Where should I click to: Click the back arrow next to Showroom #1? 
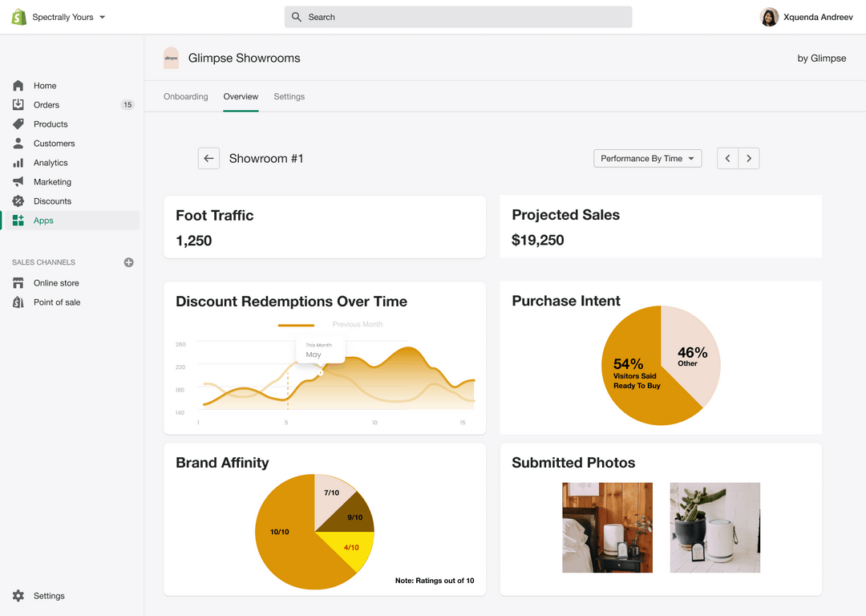pos(208,158)
